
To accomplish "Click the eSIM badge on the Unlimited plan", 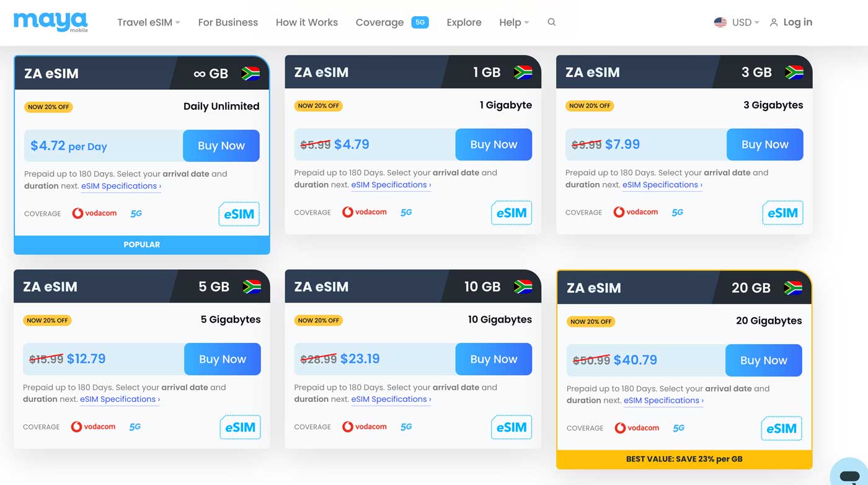I will pyautogui.click(x=239, y=214).
